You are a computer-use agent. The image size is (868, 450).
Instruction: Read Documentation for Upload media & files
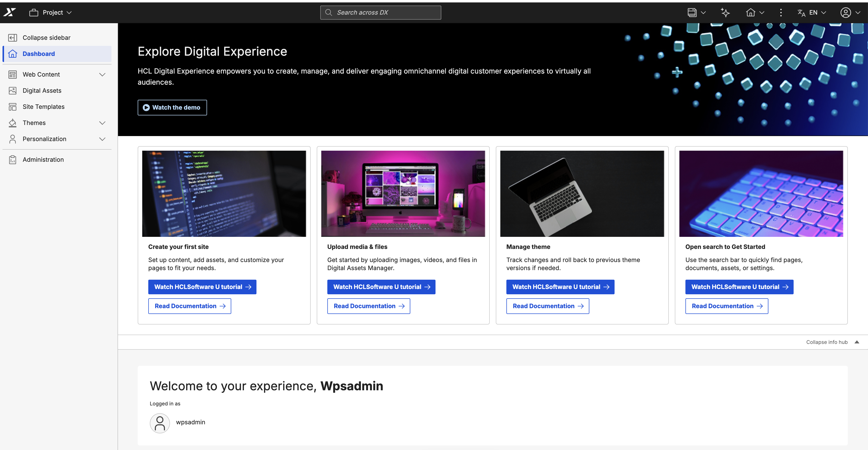coord(369,306)
